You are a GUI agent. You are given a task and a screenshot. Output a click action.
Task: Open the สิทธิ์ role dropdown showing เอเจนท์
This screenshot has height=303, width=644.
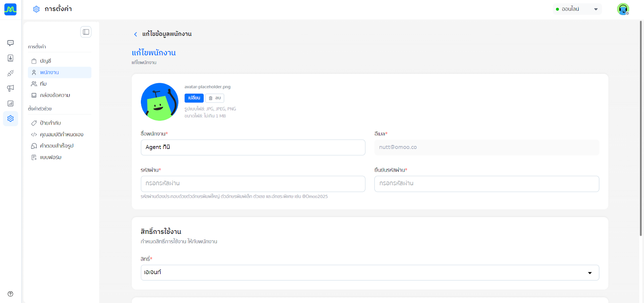point(370,272)
